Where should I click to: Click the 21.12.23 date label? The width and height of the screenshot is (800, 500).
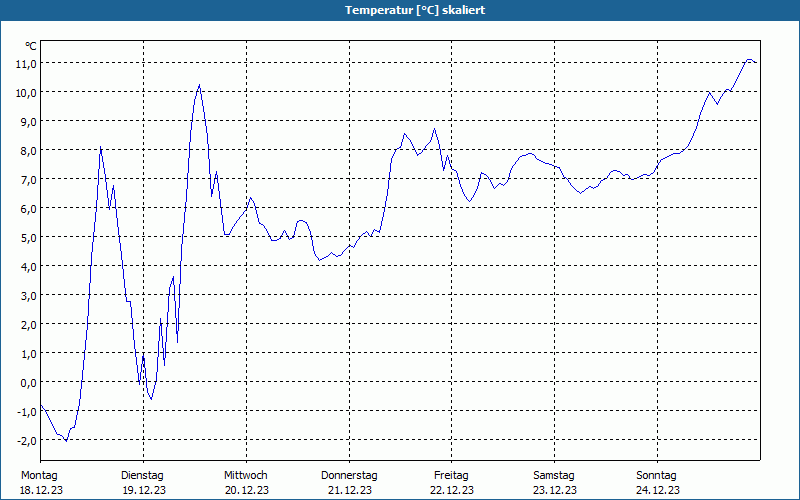(349, 490)
